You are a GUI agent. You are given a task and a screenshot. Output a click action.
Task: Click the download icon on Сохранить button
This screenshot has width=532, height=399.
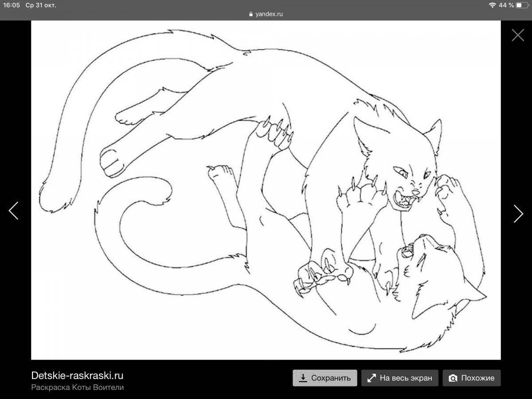click(303, 378)
